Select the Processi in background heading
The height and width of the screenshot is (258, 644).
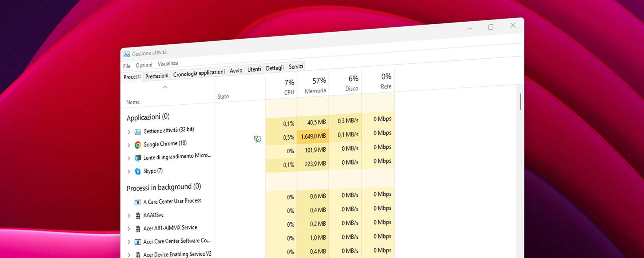click(164, 187)
